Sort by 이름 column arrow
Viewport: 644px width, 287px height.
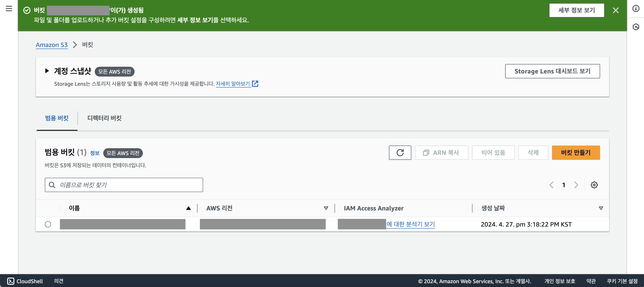[188, 208]
